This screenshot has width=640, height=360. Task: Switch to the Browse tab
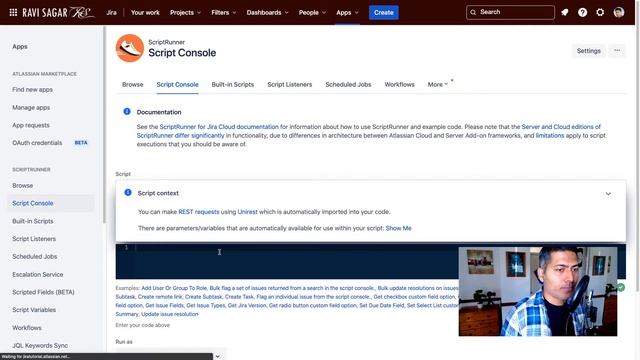pyautogui.click(x=133, y=84)
